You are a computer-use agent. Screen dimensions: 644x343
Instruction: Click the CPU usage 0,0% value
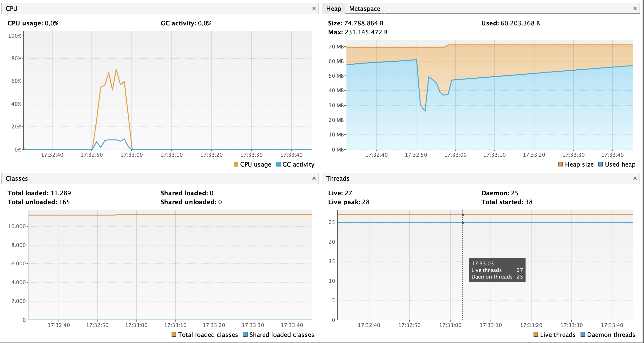(51, 23)
